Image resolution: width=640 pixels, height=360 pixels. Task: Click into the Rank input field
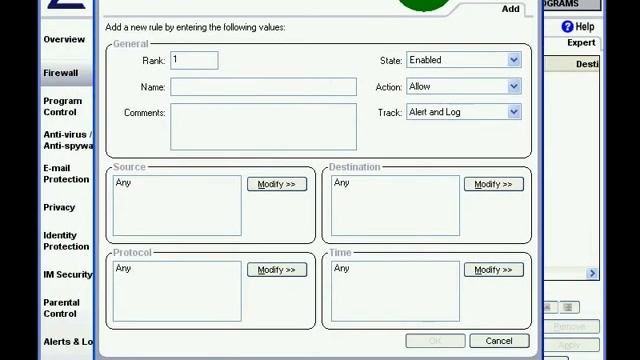tap(194, 60)
